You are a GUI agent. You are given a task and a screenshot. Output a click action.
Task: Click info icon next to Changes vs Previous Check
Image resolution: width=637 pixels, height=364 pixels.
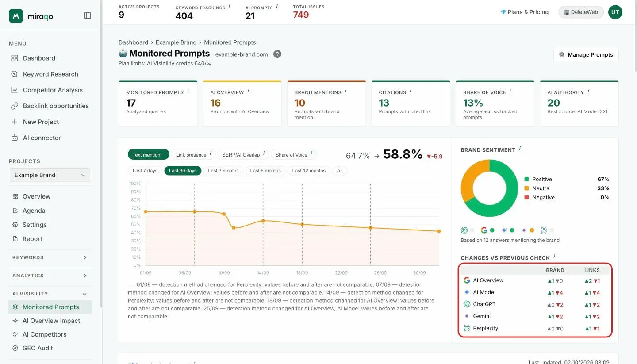click(554, 257)
